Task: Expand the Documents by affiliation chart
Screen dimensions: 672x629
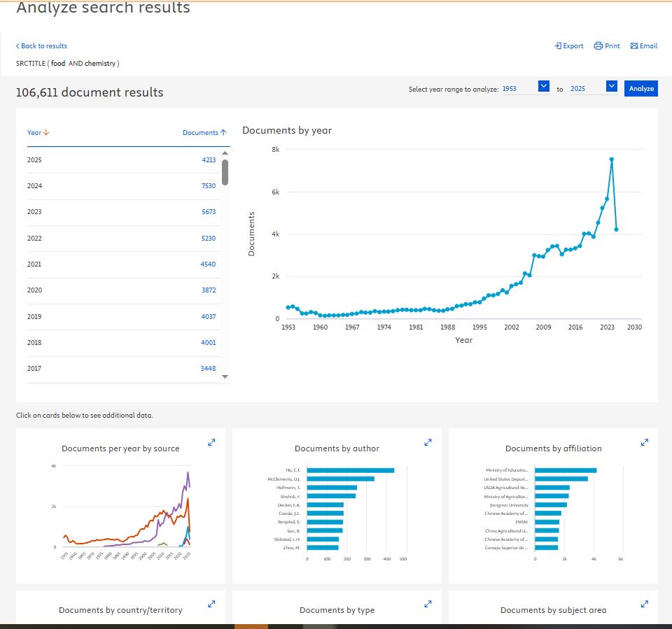Action: (x=645, y=442)
